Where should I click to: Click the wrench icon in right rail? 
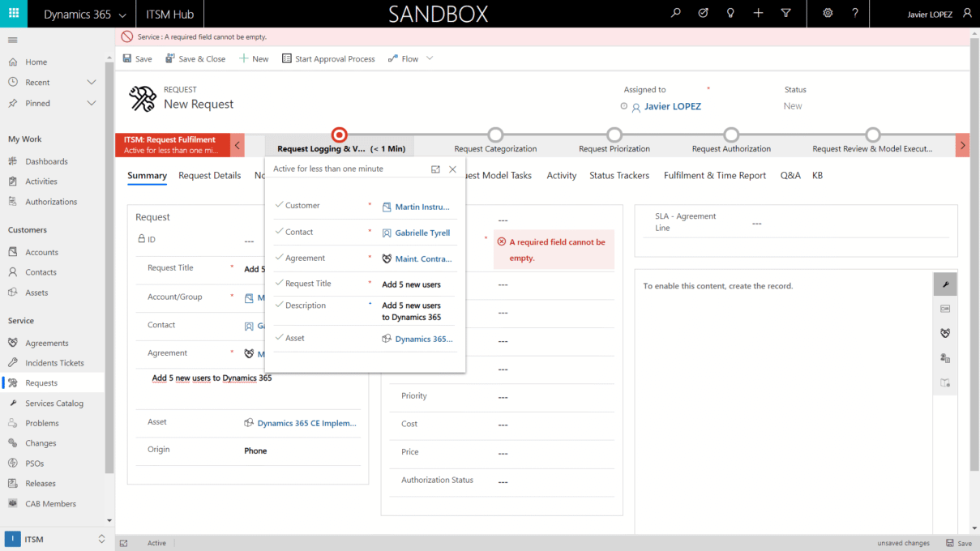[x=945, y=284]
